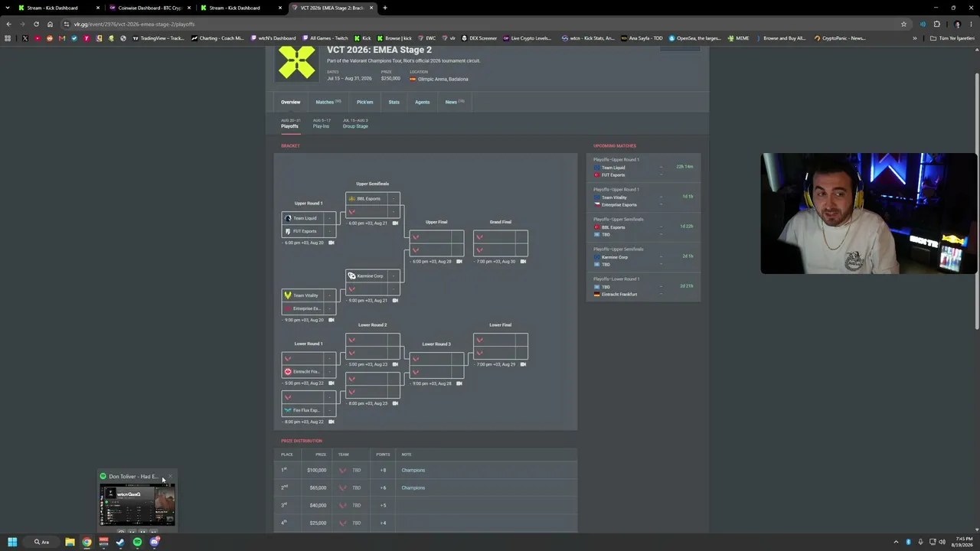Click the Windows Start button

point(12,542)
